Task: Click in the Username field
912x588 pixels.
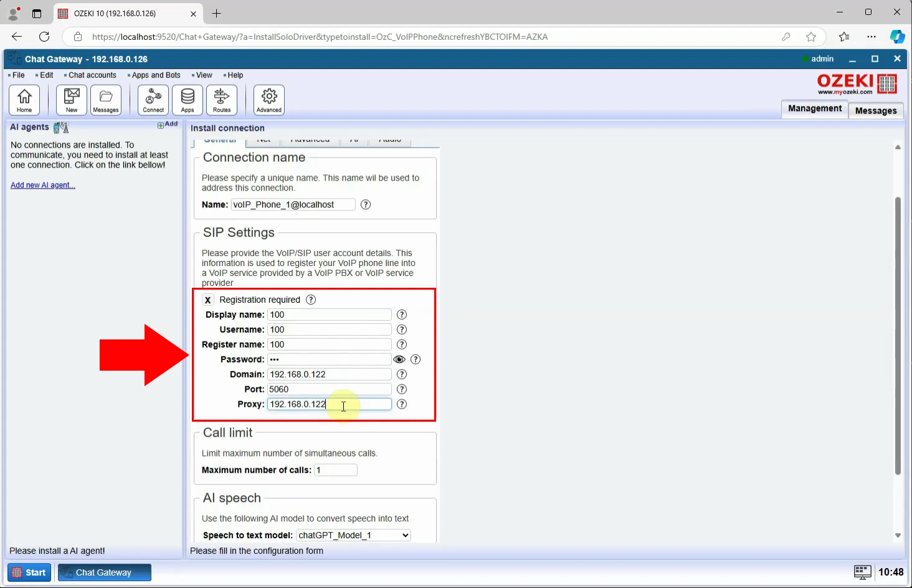Action: point(329,330)
